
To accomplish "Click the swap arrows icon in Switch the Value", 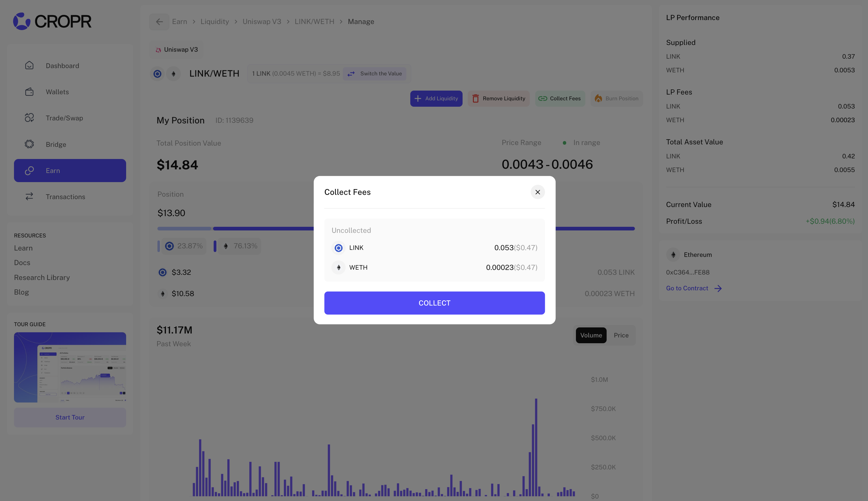I will [x=351, y=74].
